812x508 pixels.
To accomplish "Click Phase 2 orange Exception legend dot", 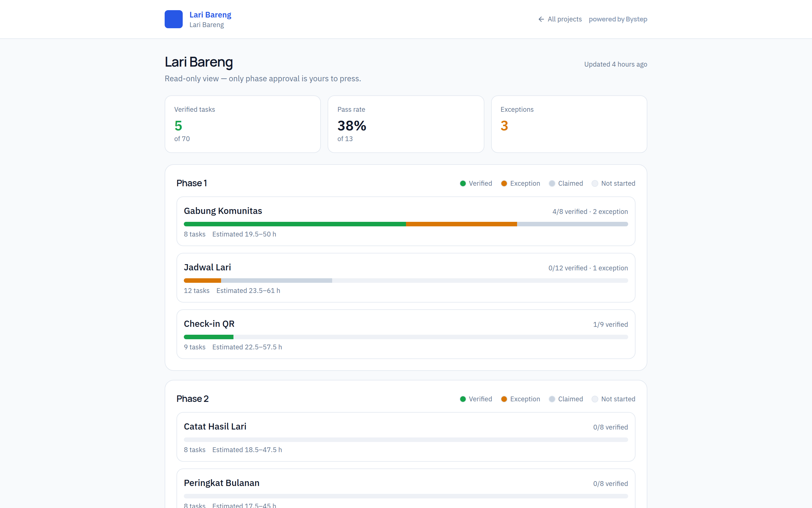I will tap(504, 399).
